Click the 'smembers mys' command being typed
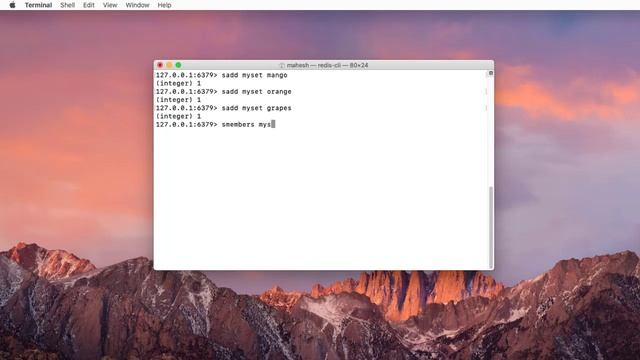 (246, 124)
